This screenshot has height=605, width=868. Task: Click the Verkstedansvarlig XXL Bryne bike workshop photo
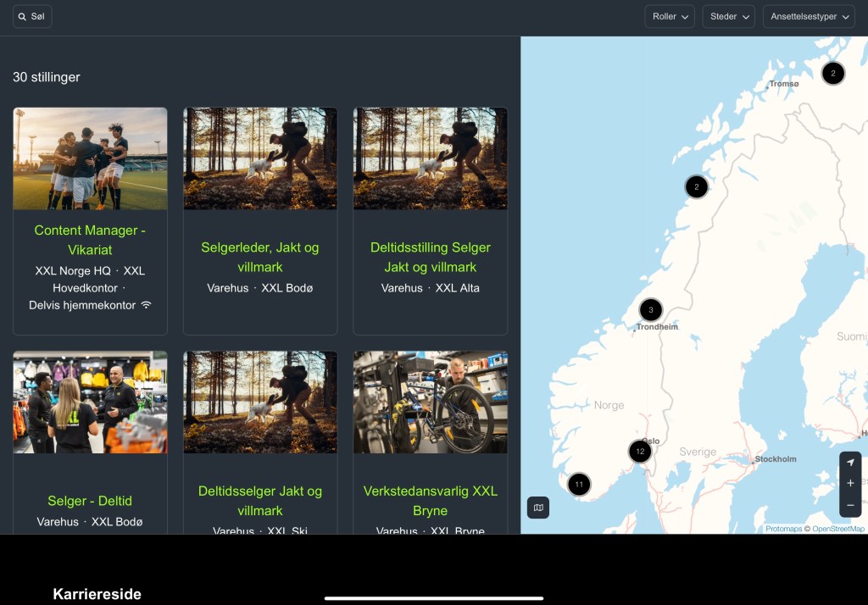[x=431, y=402]
